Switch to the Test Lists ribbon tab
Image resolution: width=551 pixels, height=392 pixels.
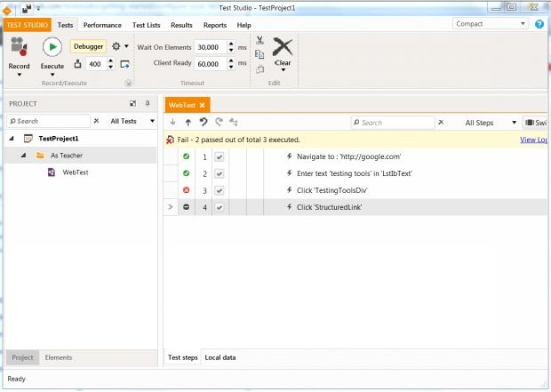tap(146, 25)
